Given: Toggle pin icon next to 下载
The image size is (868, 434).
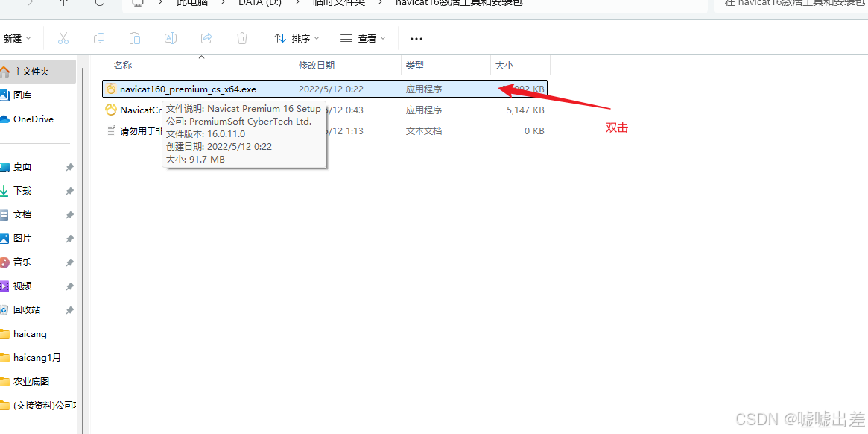Looking at the screenshot, I should tap(70, 191).
